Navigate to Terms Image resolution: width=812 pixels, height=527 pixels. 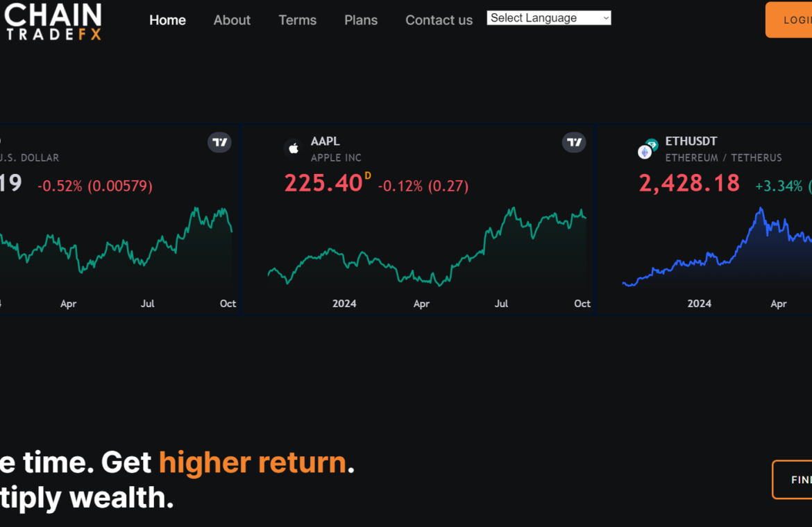coord(297,20)
